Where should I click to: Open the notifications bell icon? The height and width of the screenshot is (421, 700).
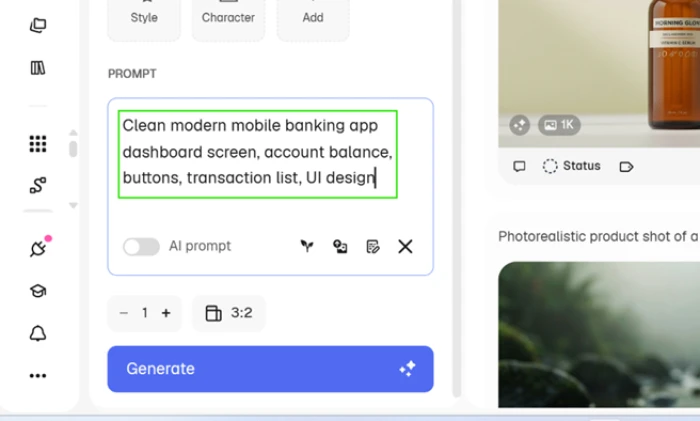(x=38, y=333)
